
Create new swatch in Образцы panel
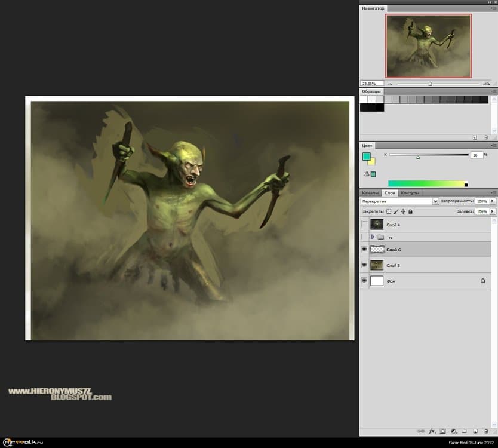pos(475,137)
